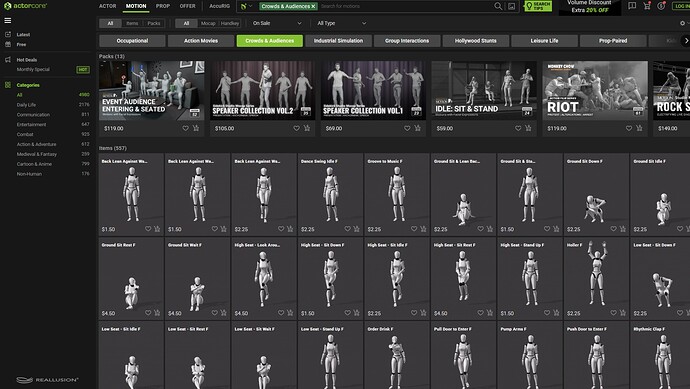Select Communication category
Screen dimensions: 690x389
tap(33, 114)
